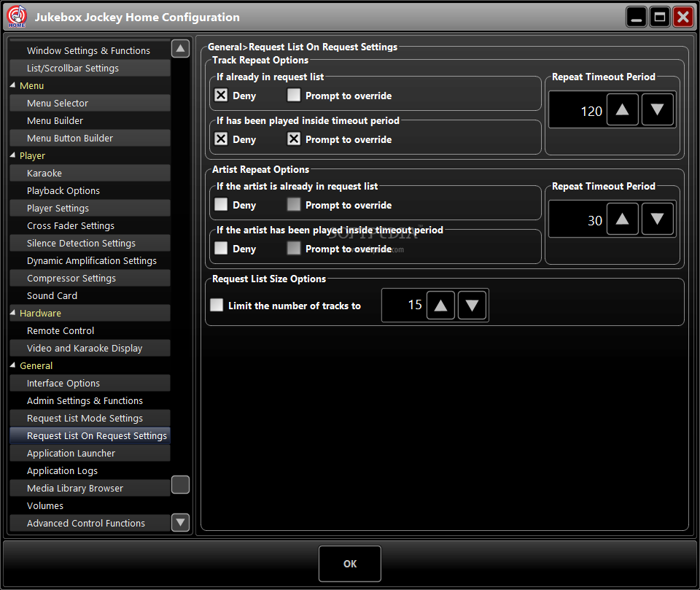Image resolution: width=700 pixels, height=590 pixels.
Task: Maximize the configuration window
Action: (x=660, y=17)
